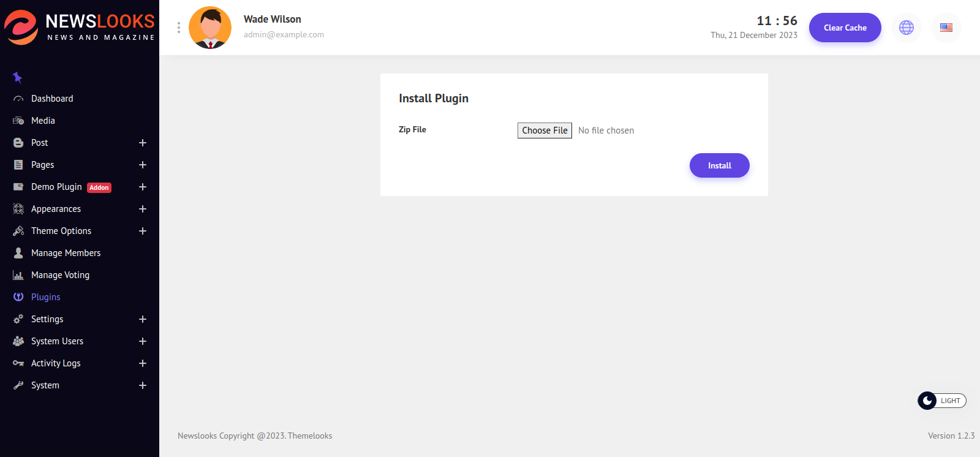Expand the Post submenu
The height and width of the screenshot is (457, 980).
point(143,143)
